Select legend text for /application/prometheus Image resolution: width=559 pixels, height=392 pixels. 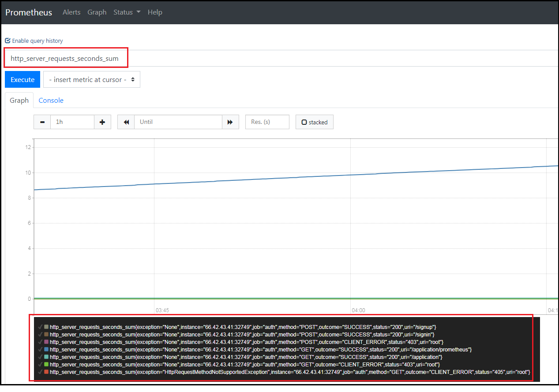[x=261, y=349]
